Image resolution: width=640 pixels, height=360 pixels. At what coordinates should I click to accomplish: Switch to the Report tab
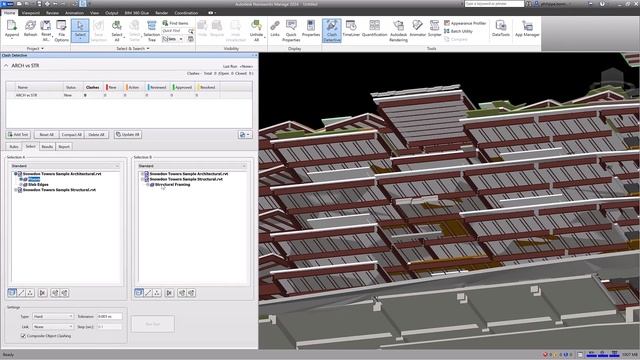point(64,147)
